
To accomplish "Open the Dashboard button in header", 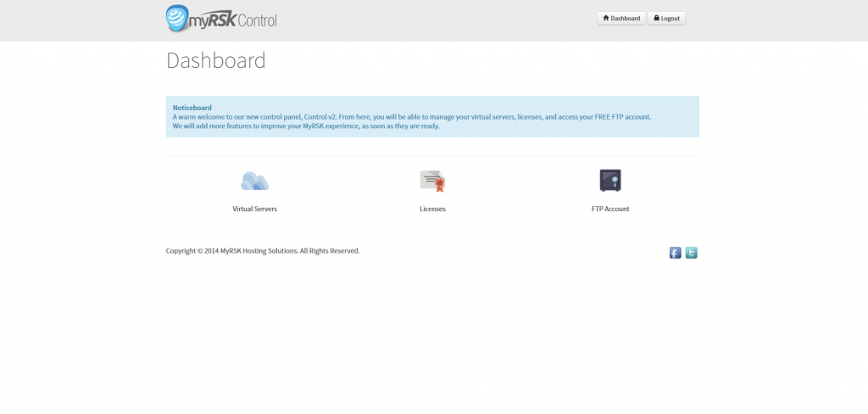I will point(621,19).
